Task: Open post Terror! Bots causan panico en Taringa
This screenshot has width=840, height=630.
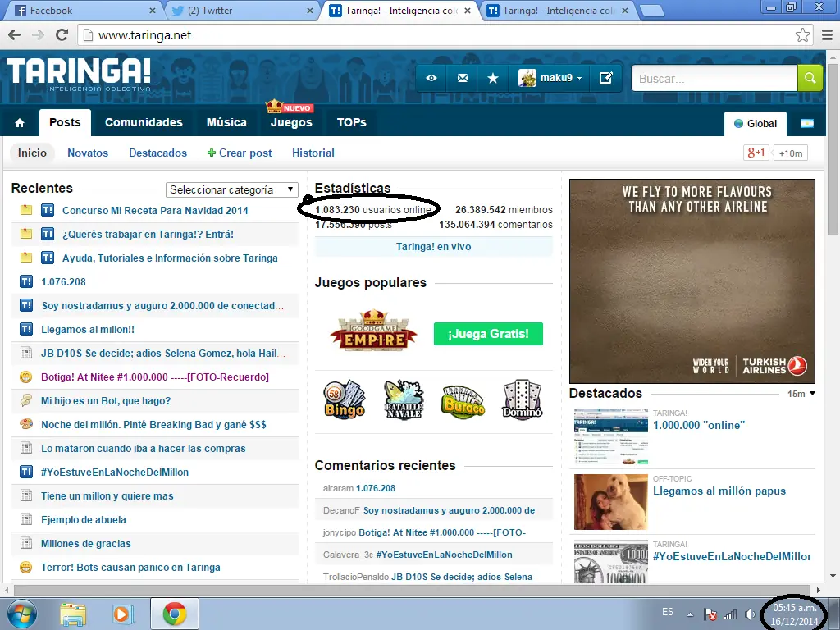Action: [130, 568]
